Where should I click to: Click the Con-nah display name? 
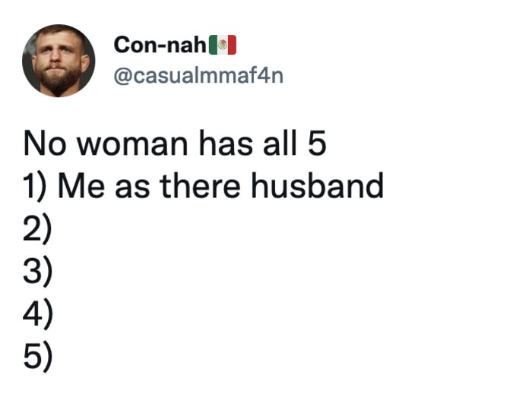click(x=160, y=45)
